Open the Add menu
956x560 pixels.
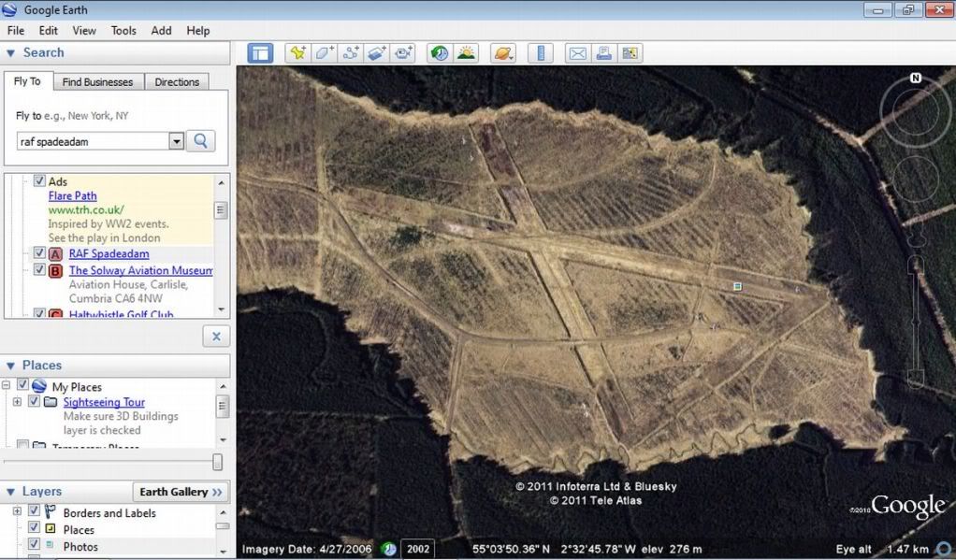click(161, 31)
